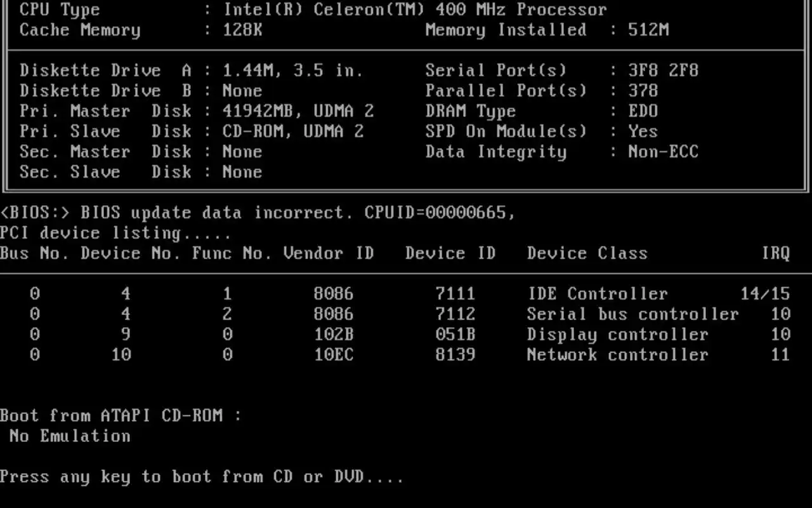Click the Pri. Master Disk 41942MB value
The width and height of the screenshot is (812, 508).
[298, 111]
